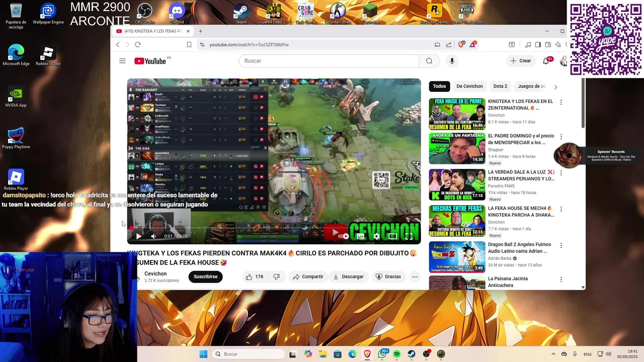Click the taskbar Buscar search box
The height and width of the screenshot is (362, 644).
[248, 354]
